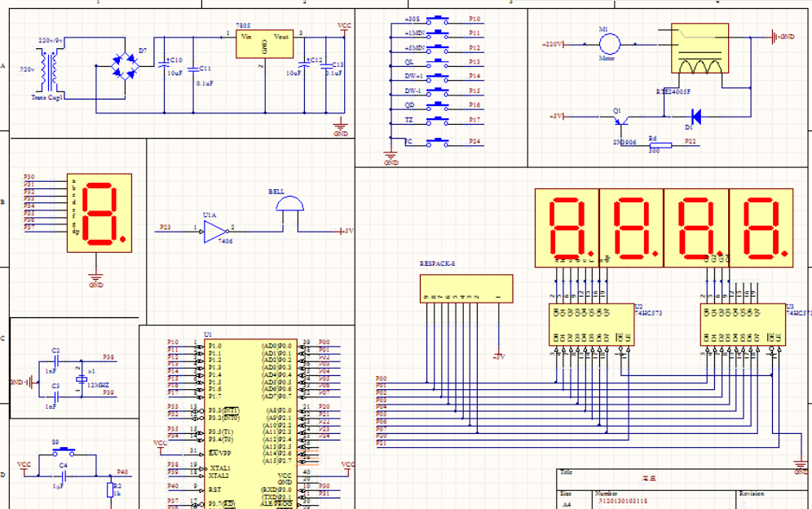Click the Size A4 cell in title block
The height and width of the screenshot is (509, 812).
pyautogui.click(x=573, y=500)
